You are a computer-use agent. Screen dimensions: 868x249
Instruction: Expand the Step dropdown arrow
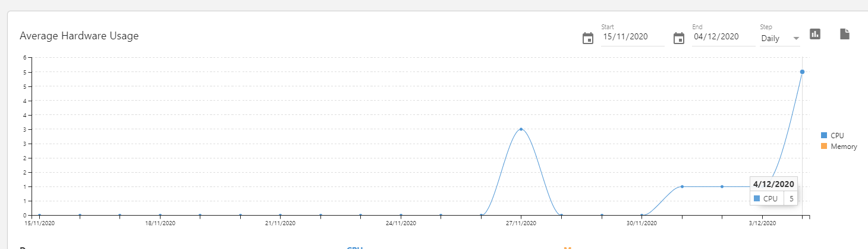point(795,38)
